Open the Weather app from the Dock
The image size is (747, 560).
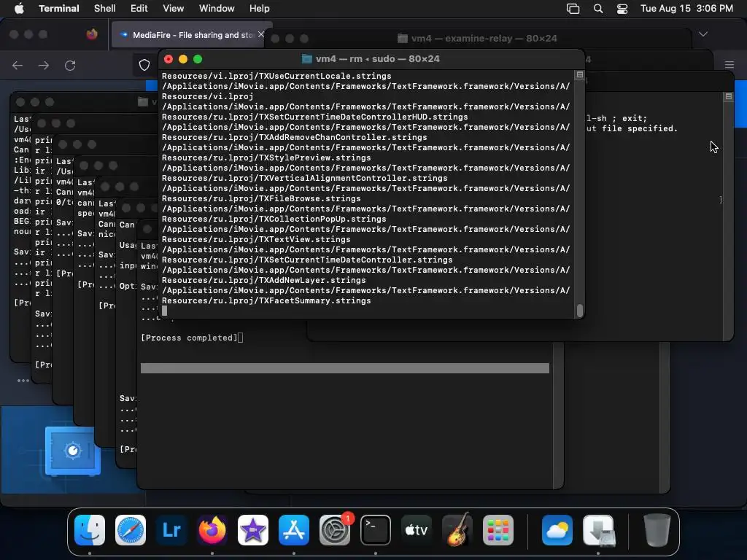point(557,530)
